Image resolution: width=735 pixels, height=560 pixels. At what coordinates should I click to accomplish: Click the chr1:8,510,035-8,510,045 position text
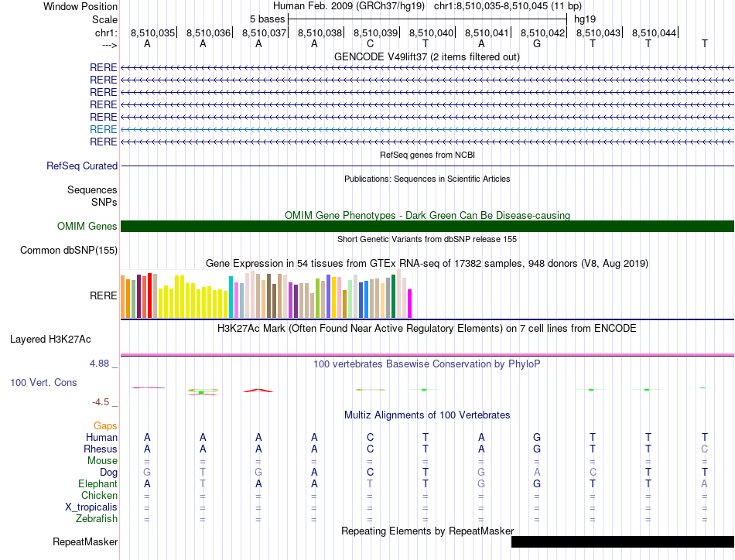point(508,6)
